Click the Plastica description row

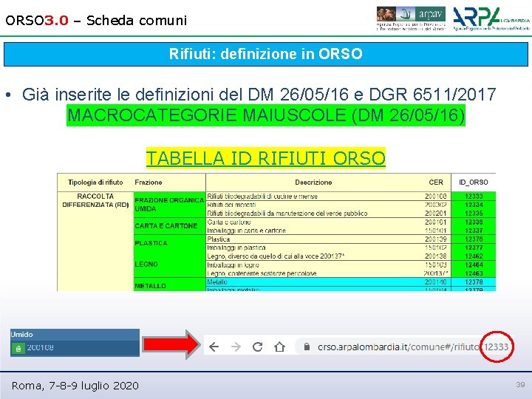(x=328, y=239)
